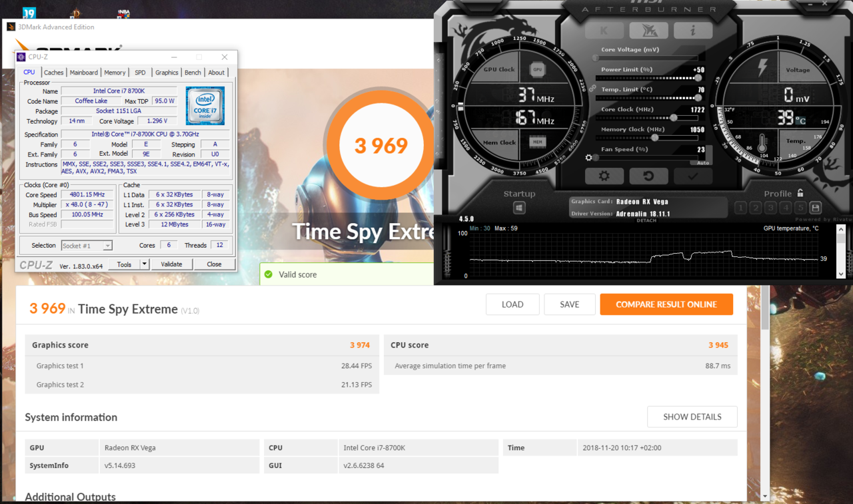Adjust the Power Limit slider
Image resolution: width=853 pixels, height=504 pixels.
tap(647, 78)
